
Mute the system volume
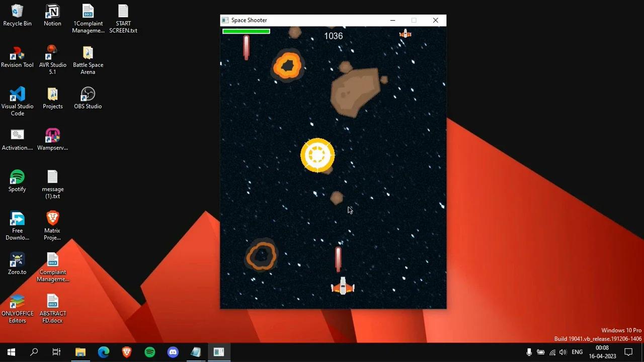point(563,352)
